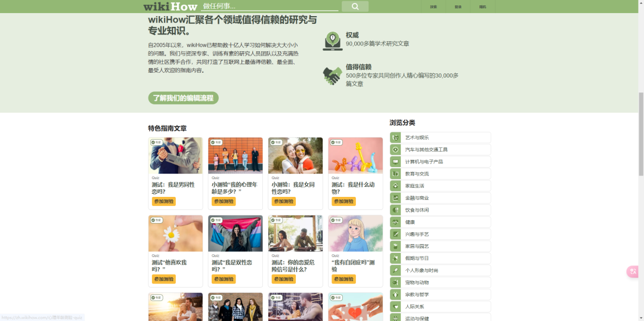
Task: Click the 兴趣与手艺 pencil icon
Action: (395, 234)
